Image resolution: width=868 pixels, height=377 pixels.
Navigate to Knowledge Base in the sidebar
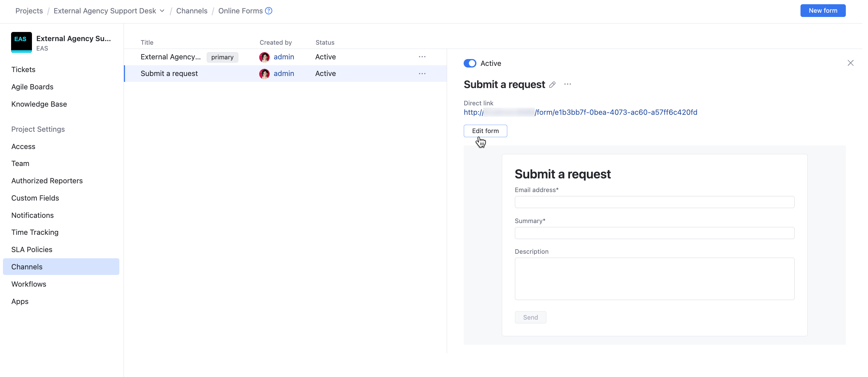pos(39,104)
